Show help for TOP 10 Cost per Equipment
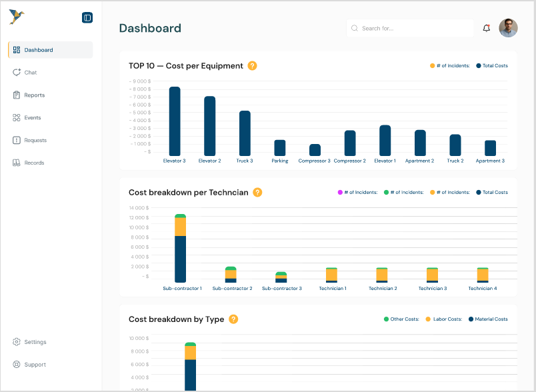 252,66
